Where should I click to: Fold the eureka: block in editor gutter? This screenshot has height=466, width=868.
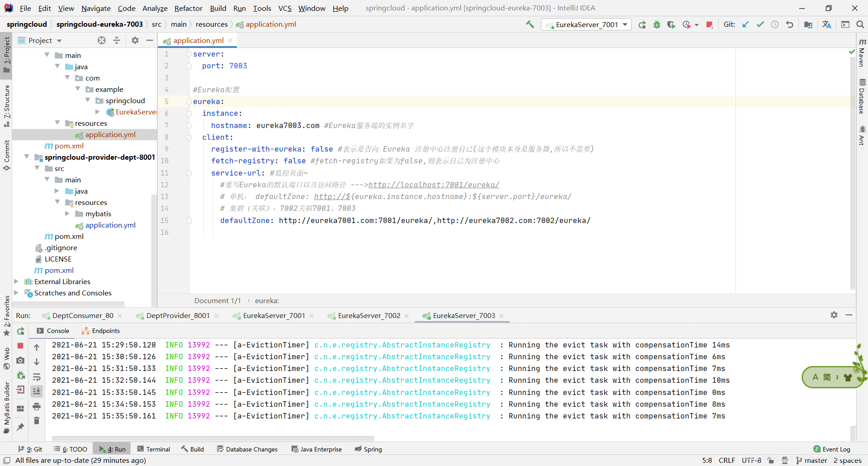pos(189,101)
